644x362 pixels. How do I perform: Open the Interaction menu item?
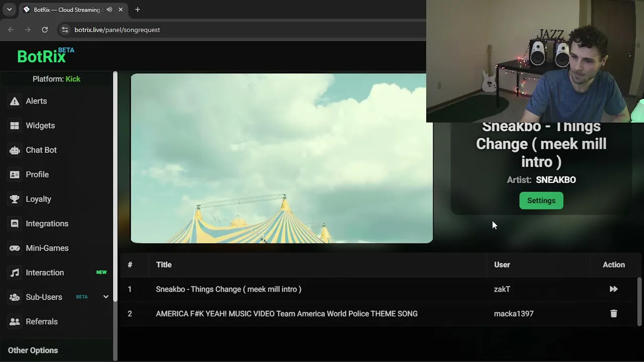45,273
